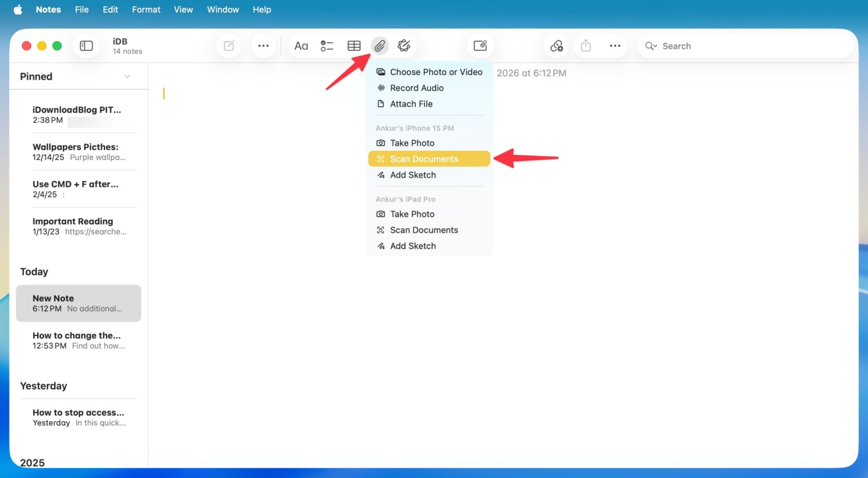This screenshot has height=478, width=868.
Task: Open the How to change the... note
Action: pyautogui.click(x=79, y=341)
